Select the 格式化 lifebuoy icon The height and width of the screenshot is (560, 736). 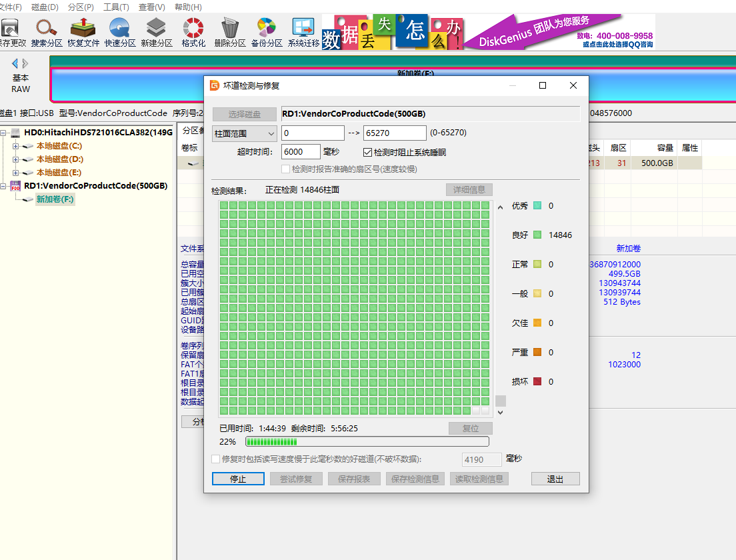coord(193,33)
